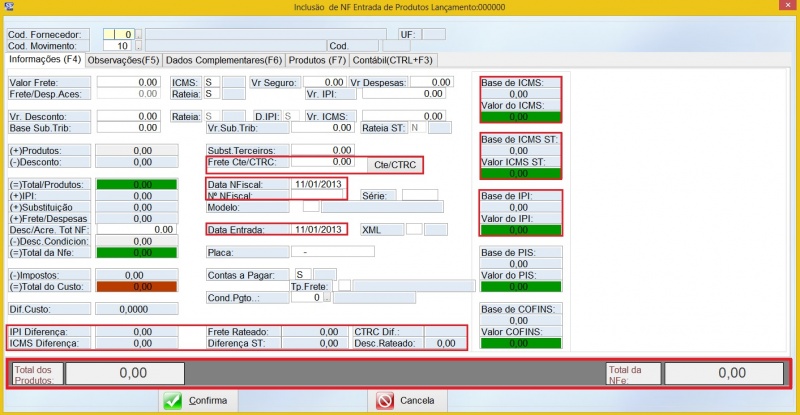Viewport: 800px width, 415px height.
Task: Open the Cod. Fornecedor lookup button
Action: point(138,34)
